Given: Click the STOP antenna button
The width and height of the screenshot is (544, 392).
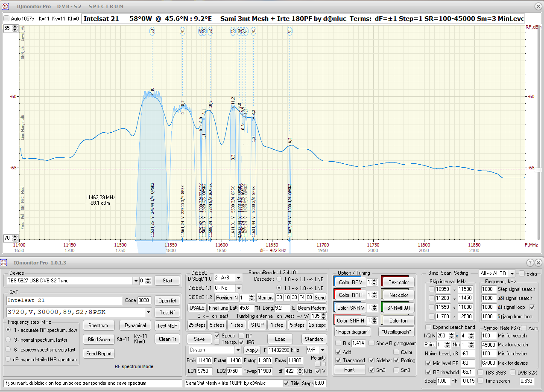Looking at the screenshot, I should [257, 325].
